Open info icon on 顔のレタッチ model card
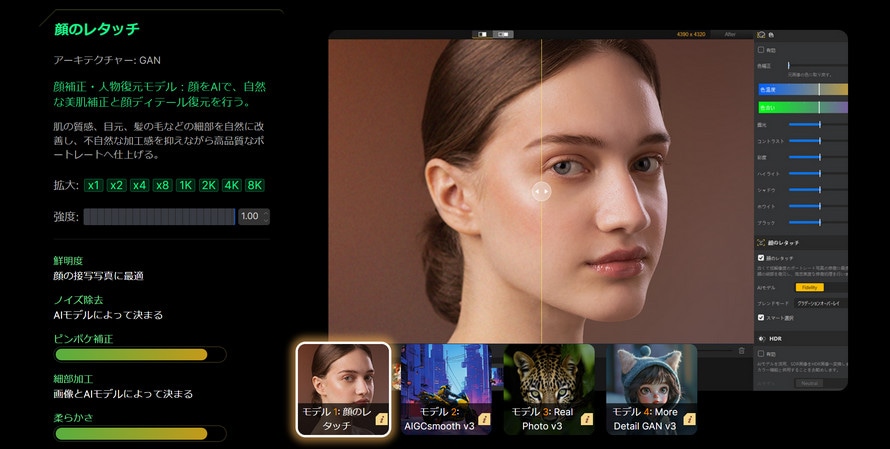Viewport: 890px width, 449px height. tap(381, 419)
